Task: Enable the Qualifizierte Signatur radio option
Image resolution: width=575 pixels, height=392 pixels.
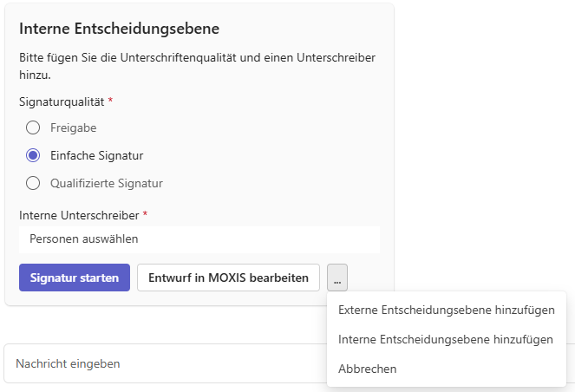Action: point(33,183)
